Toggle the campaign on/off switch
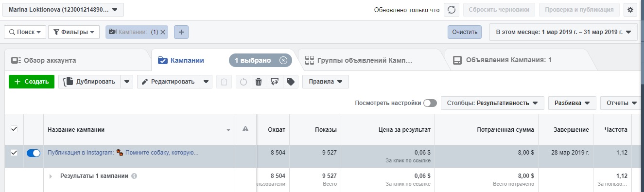This screenshot has width=644, height=192. (33, 153)
